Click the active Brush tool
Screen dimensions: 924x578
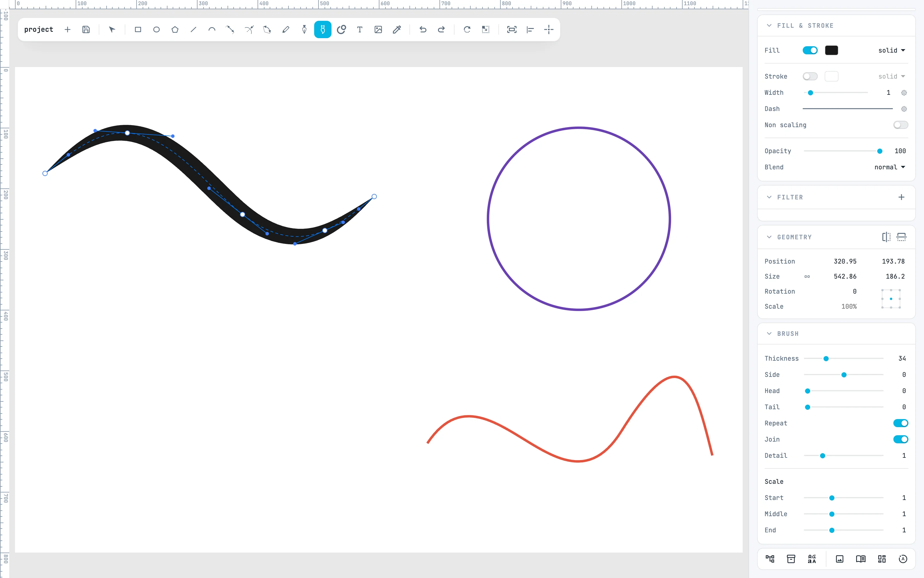(x=323, y=29)
